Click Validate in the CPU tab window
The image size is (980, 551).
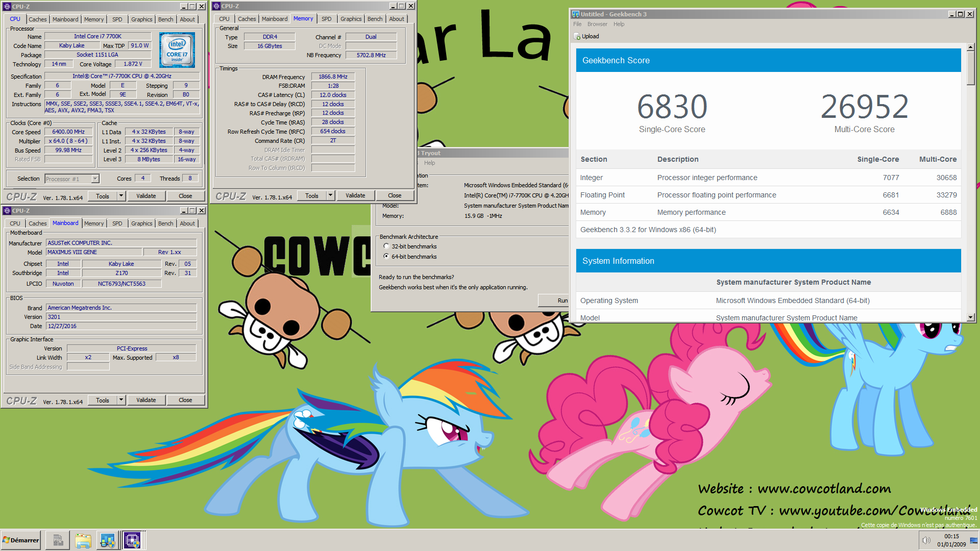coord(146,196)
